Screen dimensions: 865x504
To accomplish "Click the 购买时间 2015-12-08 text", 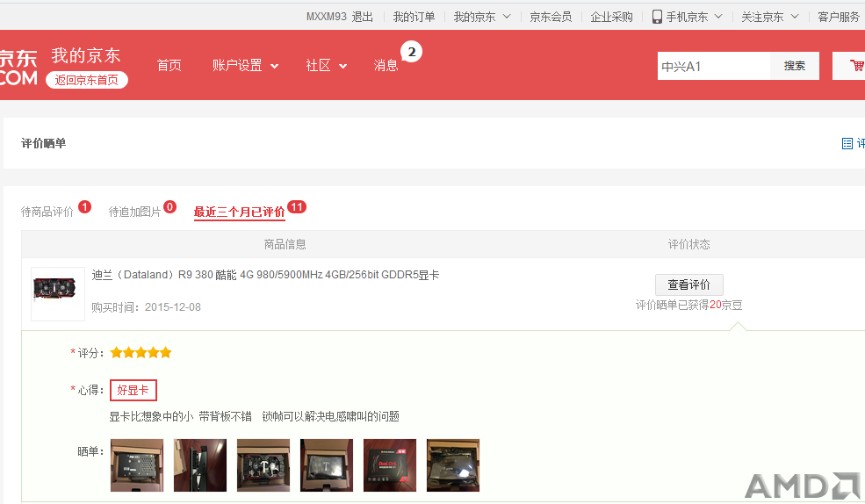I will tap(146, 307).
